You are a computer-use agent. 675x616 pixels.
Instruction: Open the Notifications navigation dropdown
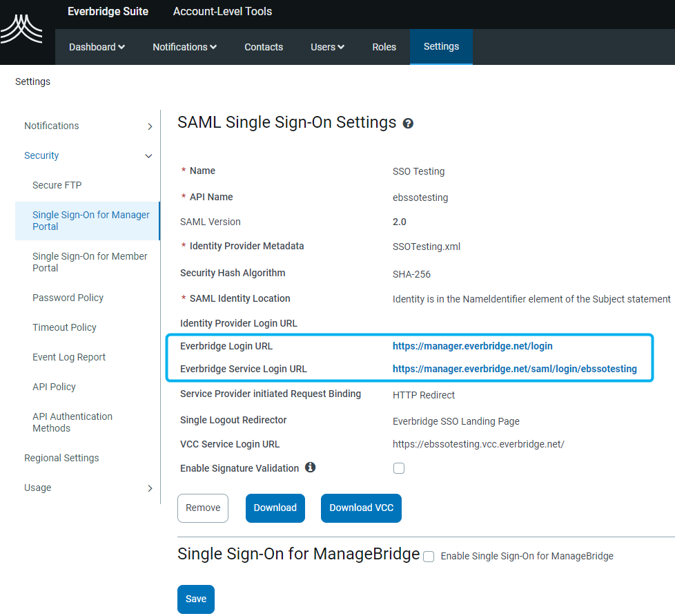point(184,46)
